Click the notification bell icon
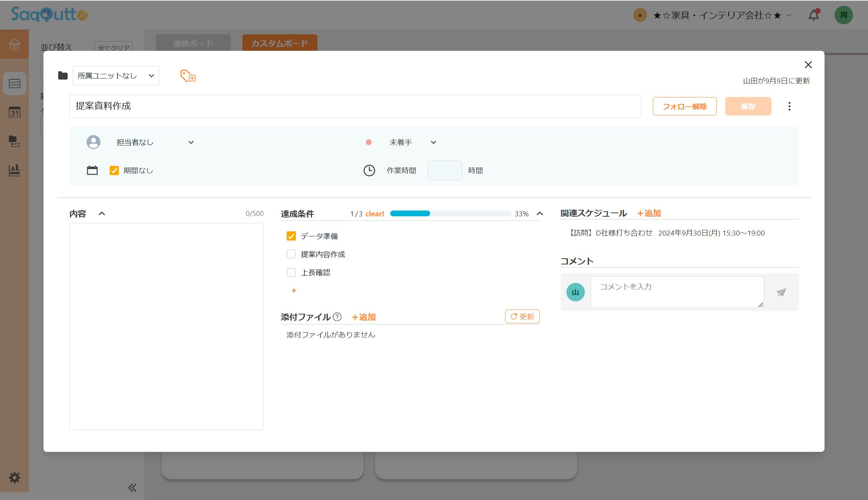 pyautogui.click(x=813, y=15)
